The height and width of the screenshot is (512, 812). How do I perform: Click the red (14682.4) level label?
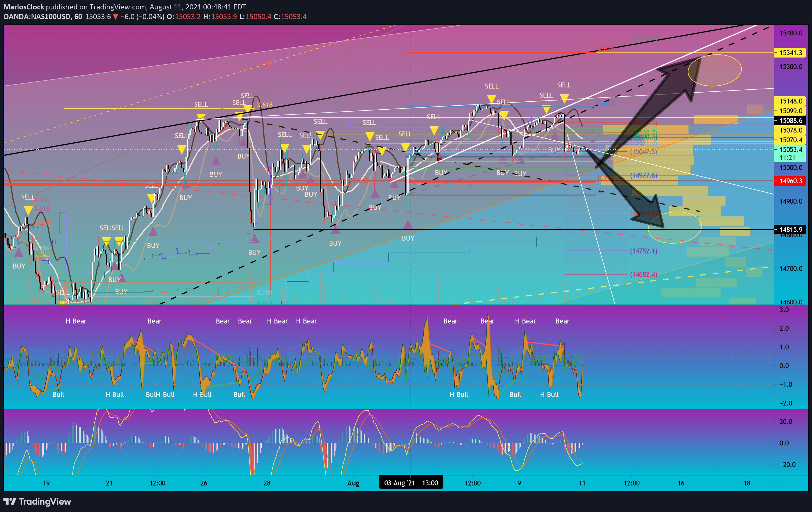pyautogui.click(x=643, y=275)
